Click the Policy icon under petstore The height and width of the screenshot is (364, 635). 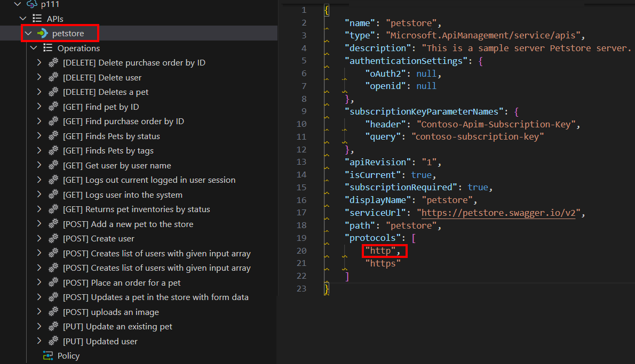pos(47,355)
